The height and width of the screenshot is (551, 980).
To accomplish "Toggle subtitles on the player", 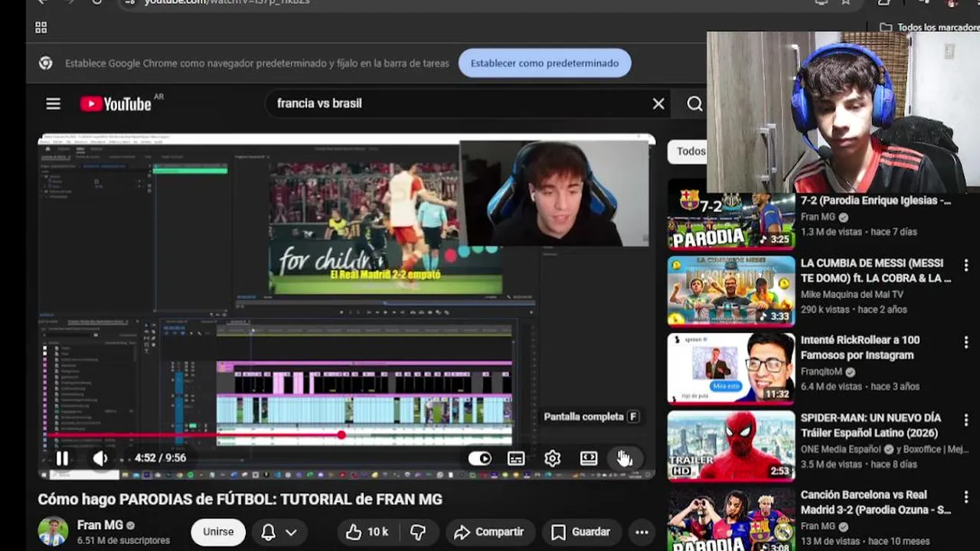I will pyautogui.click(x=516, y=458).
